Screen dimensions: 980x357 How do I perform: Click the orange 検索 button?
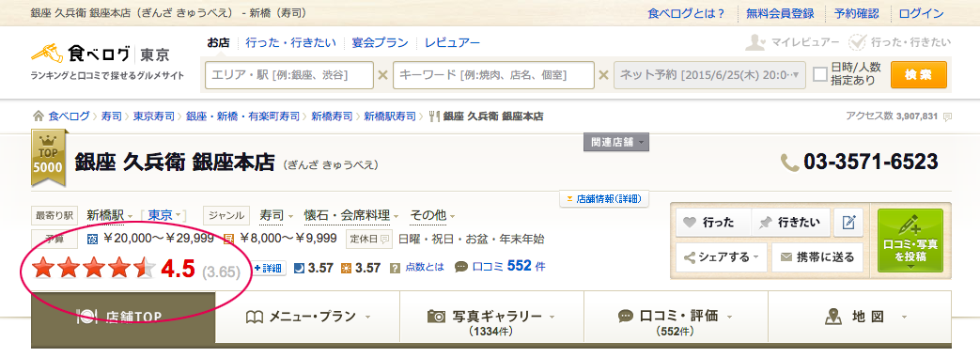point(919,75)
